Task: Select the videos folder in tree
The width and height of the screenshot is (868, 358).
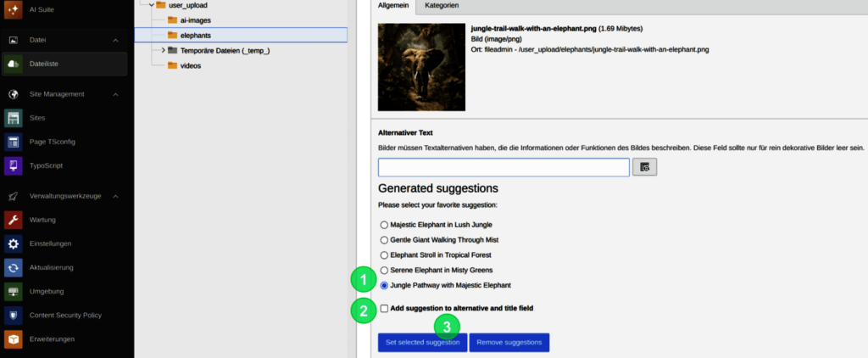Action: click(191, 66)
